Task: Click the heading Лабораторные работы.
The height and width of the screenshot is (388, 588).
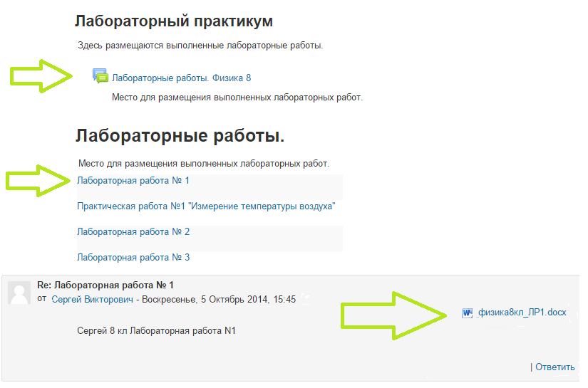Action: point(180,135)
